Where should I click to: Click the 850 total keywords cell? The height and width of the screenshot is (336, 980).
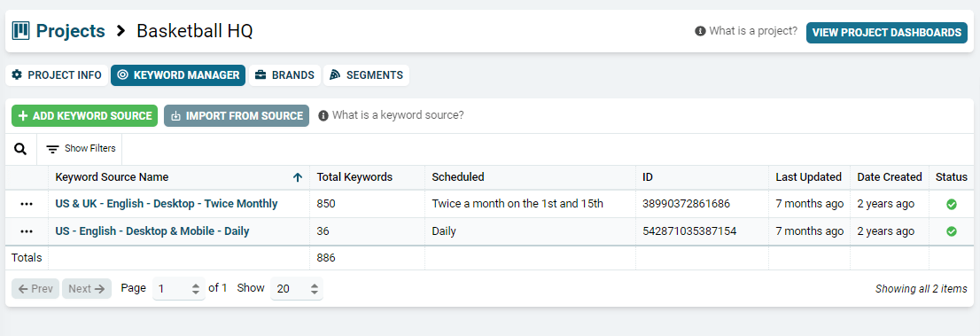point(367,204)
